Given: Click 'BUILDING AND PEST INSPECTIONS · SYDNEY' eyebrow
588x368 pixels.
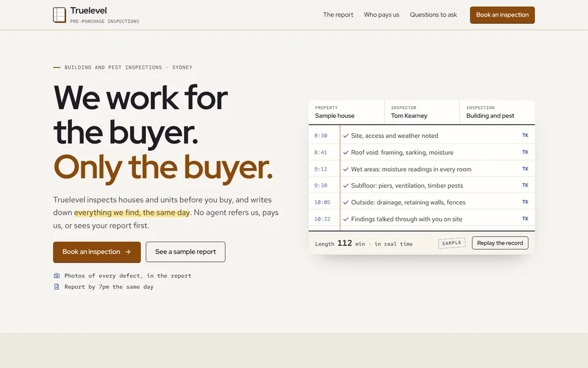Looking at the screenshot, I should pos(128,67).
